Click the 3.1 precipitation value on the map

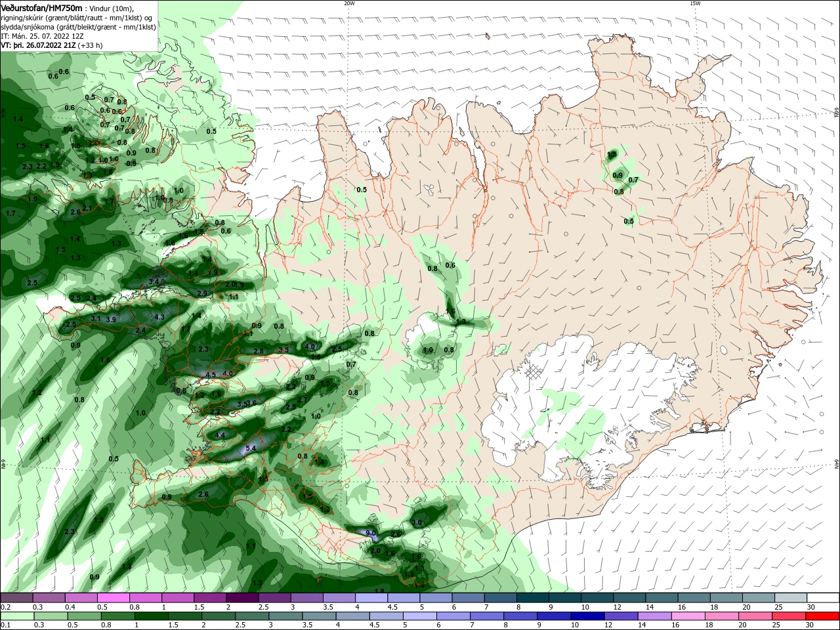pyautogui.click(x=95, y=318)
